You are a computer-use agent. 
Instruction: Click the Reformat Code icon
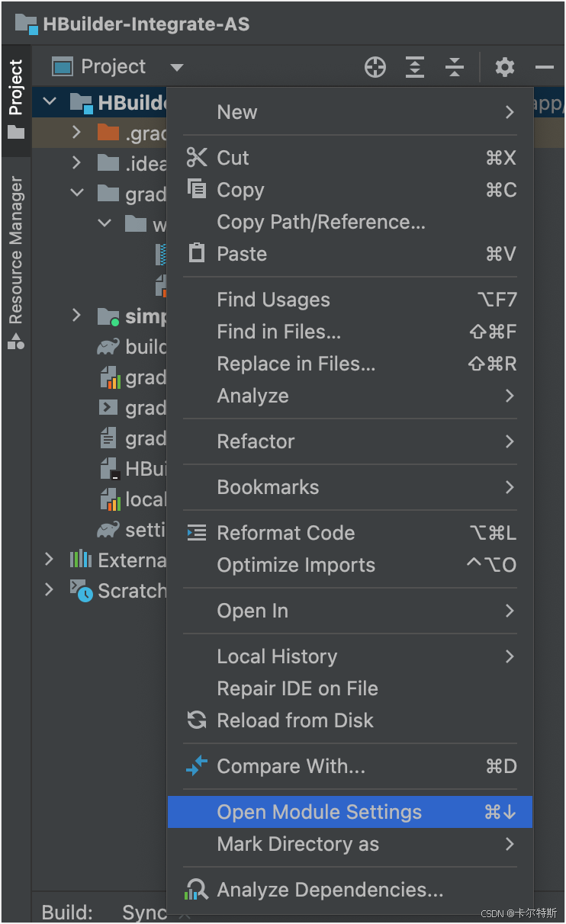(x=197, y=532)
